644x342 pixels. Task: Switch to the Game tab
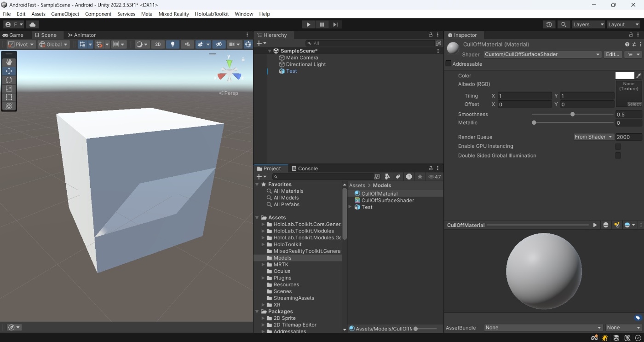click(13, 35)
